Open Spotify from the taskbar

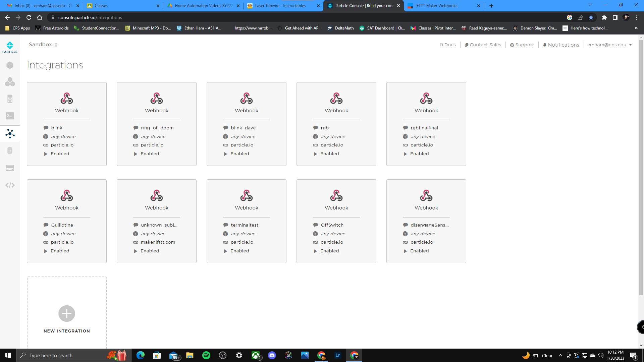click(206, 355)
